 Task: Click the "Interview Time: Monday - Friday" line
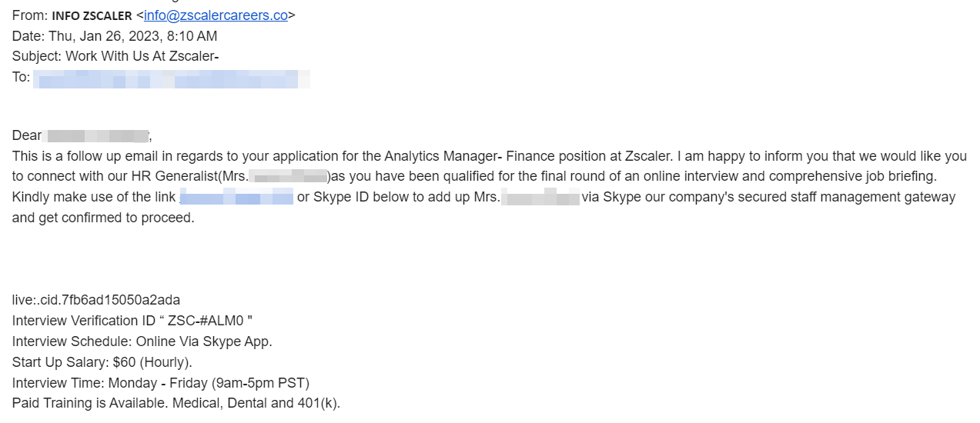[x=161, y=383]
